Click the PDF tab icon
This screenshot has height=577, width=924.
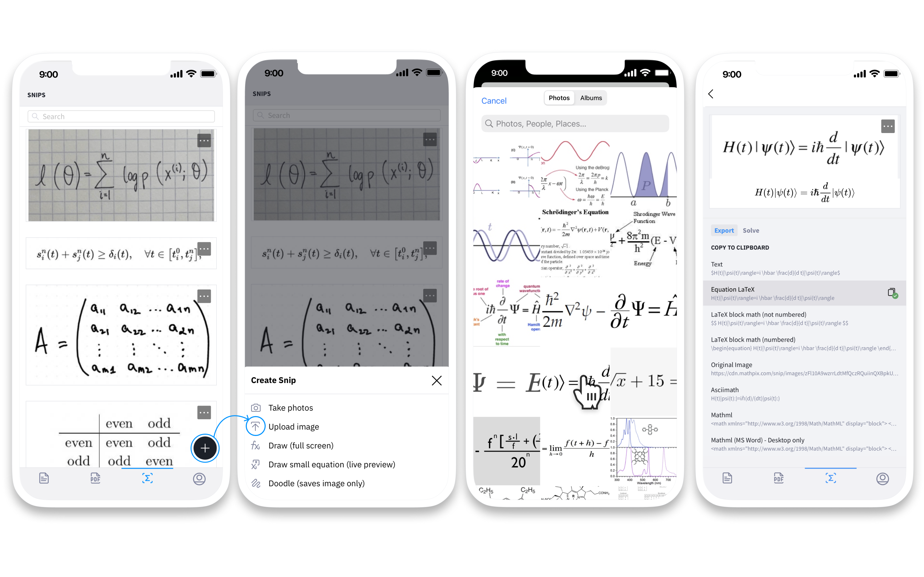[94, 477]
